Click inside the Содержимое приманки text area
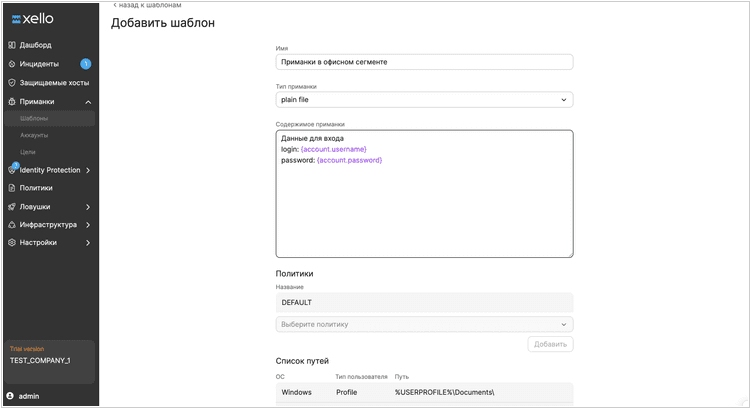Viewport: 750px width, 408px height. (424, 210)
